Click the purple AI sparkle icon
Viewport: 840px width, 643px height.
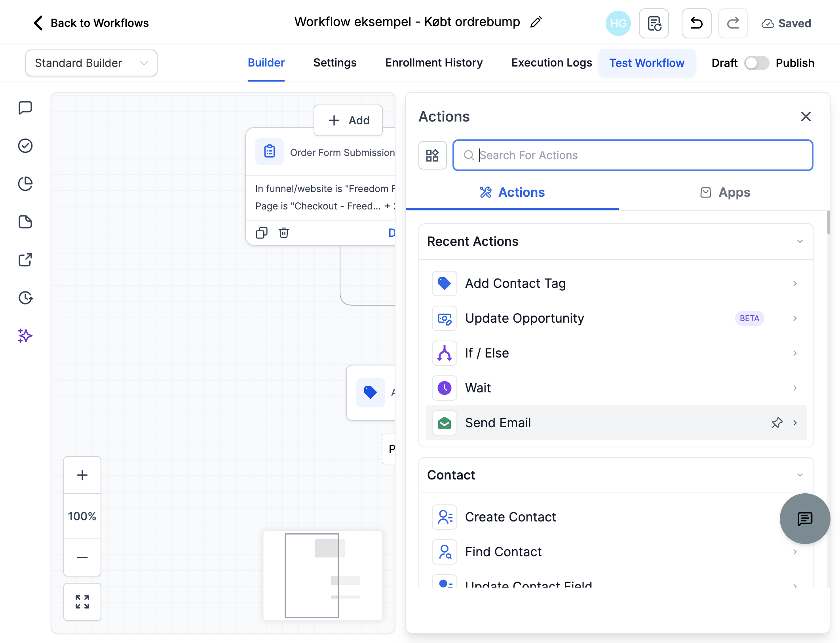(x=25, y=336)
